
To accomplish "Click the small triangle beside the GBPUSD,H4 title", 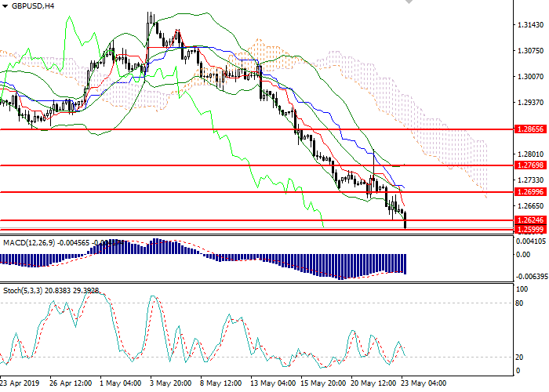I will tap(5, 5).
